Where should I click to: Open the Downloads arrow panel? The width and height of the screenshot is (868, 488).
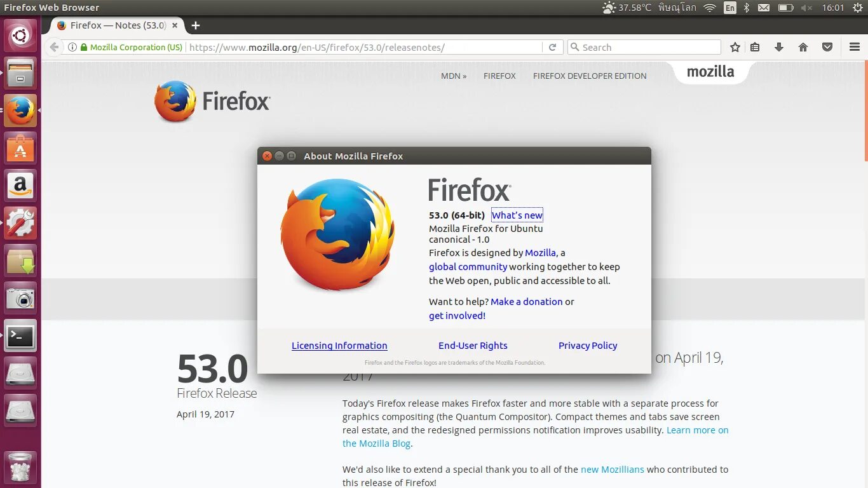(x=779, y=47)
